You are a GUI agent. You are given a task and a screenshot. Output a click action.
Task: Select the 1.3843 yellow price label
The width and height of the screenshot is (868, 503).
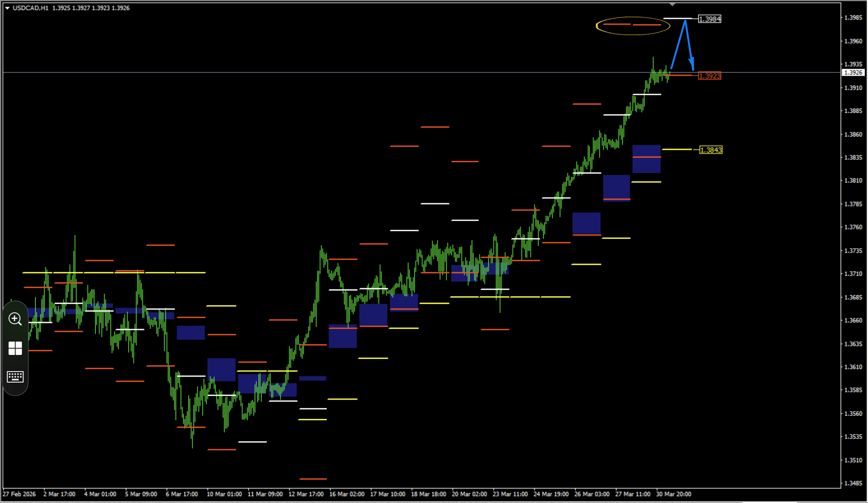coord(711,150)
